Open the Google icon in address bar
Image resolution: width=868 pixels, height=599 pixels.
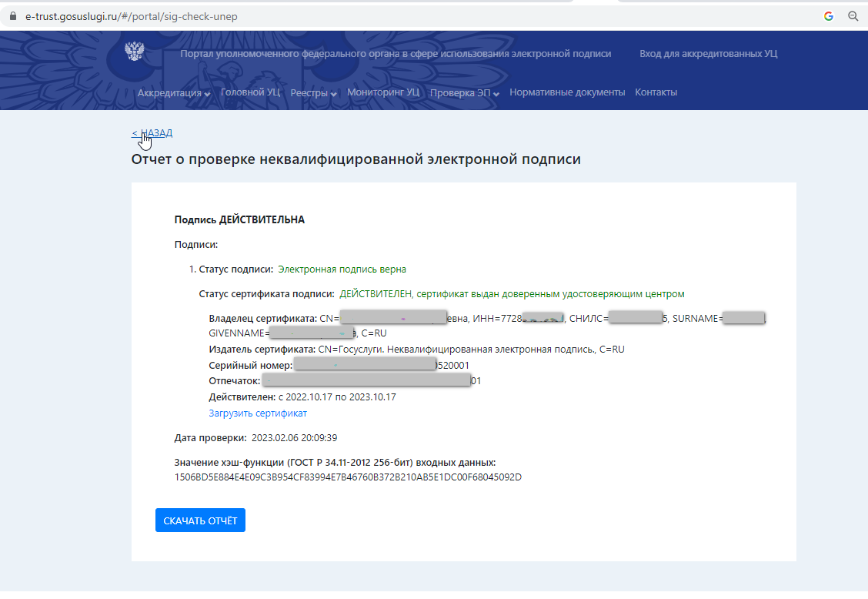[829, 16]
